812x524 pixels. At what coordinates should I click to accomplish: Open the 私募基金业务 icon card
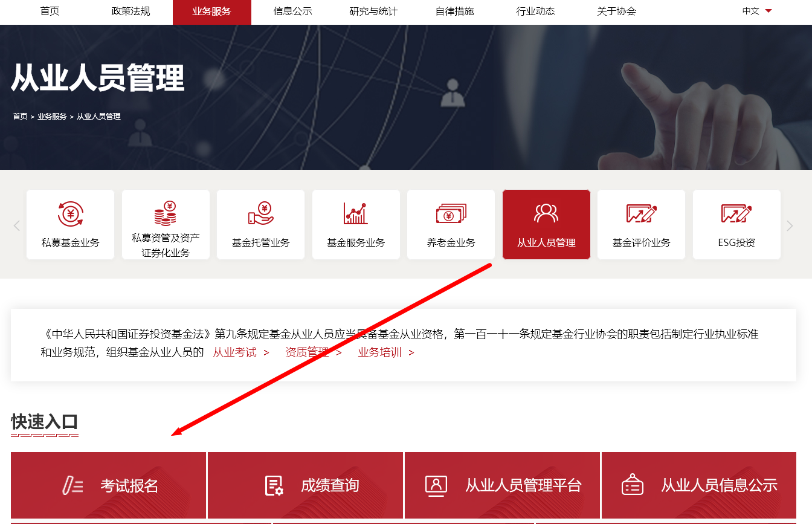[70, 225]
